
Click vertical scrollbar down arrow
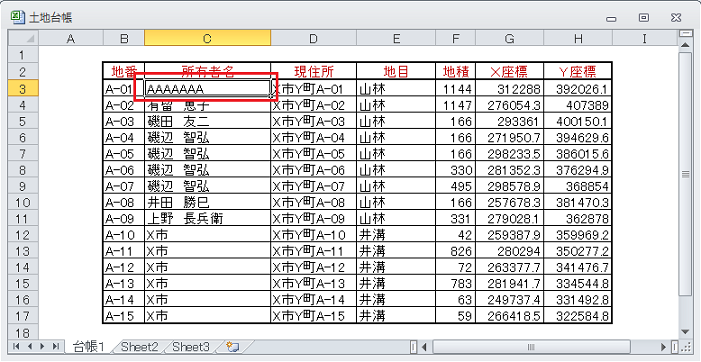coord(685,331)
